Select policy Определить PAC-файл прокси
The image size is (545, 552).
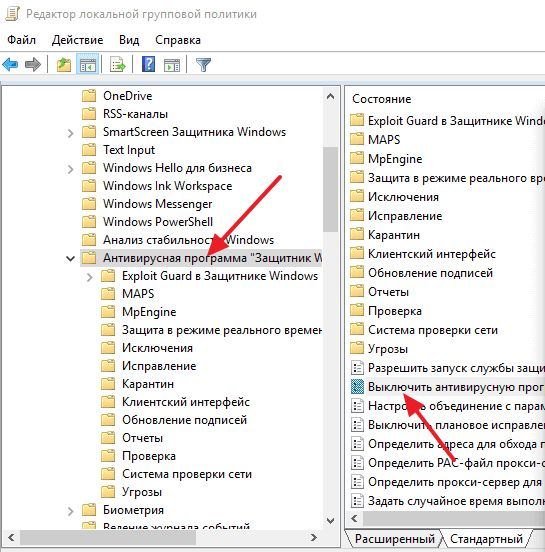(447, 463)
